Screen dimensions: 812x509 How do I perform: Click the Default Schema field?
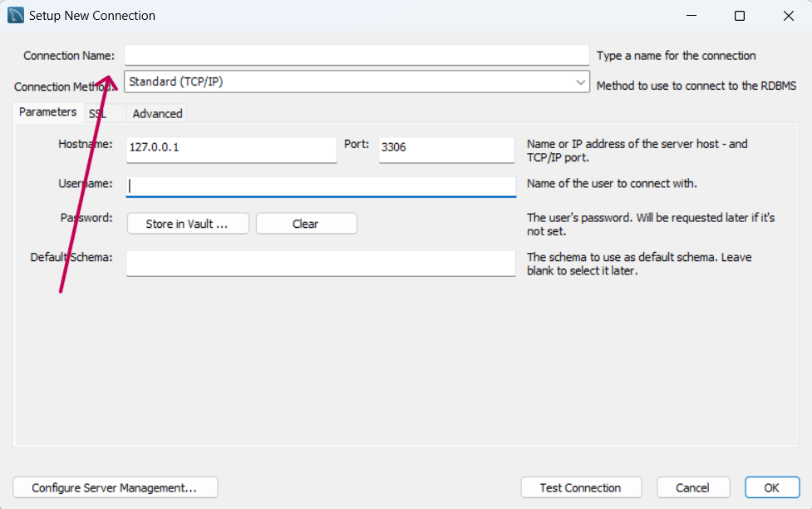coord(321,264)
